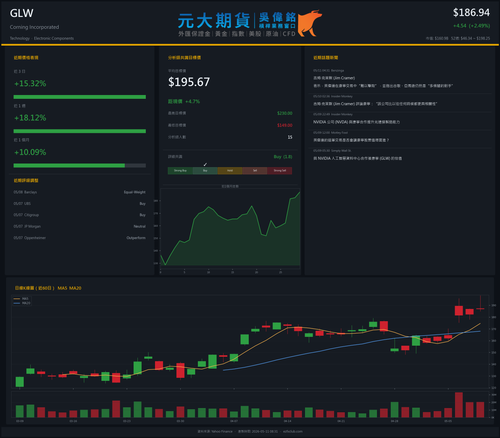
Task: Click the +4.7% upside value
Action: (193, 101)
